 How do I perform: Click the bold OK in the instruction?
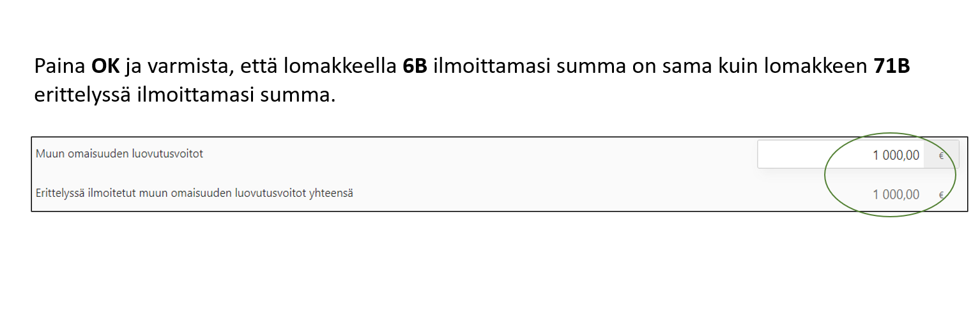[106, 66]
